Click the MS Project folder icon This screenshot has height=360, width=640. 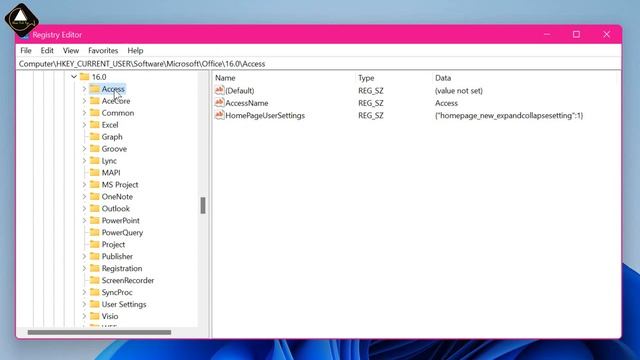(95, 184)
